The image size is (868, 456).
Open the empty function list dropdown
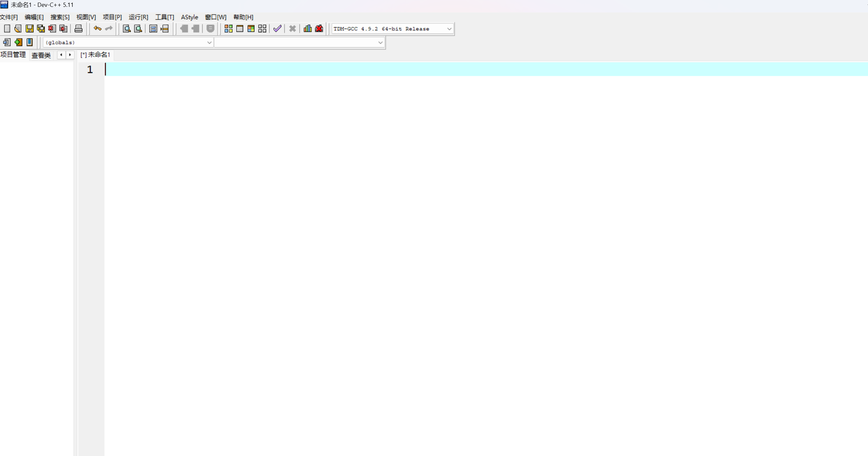click(380, 42)
